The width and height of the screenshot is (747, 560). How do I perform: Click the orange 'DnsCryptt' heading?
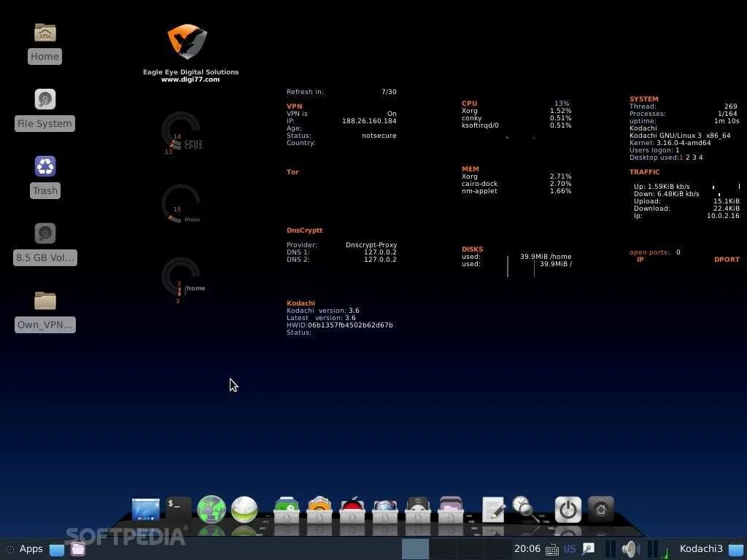[304, 230]
